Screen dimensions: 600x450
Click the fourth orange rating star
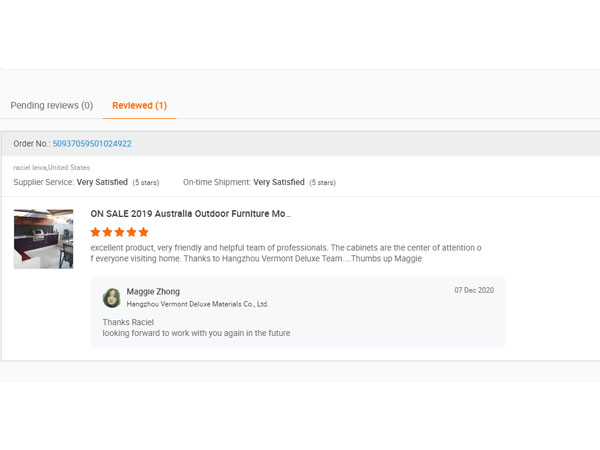tap(132, 232)
